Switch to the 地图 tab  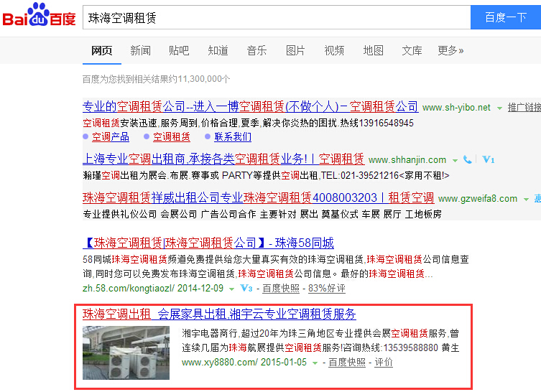[x=374, y=51]
